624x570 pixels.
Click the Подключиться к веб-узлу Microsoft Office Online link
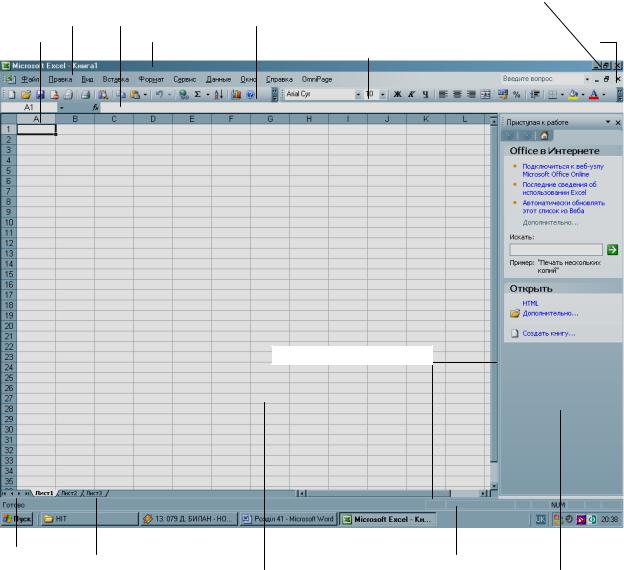[563, 170]
